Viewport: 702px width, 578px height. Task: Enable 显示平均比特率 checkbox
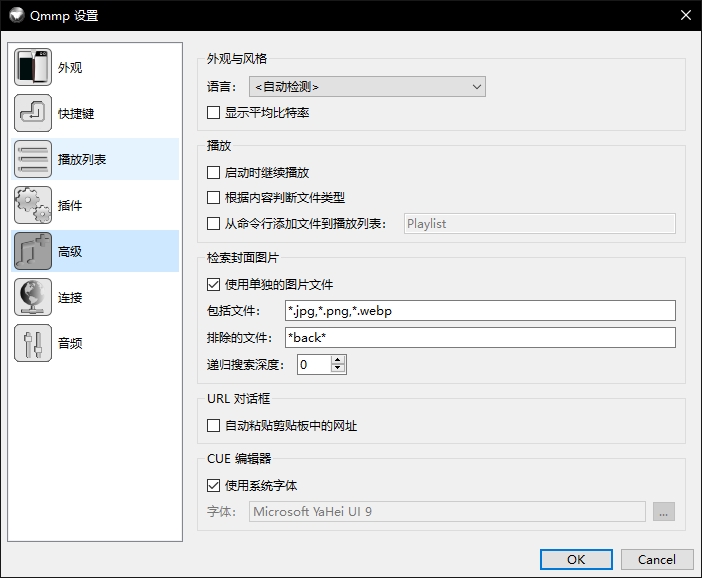[x=214, y=112]
